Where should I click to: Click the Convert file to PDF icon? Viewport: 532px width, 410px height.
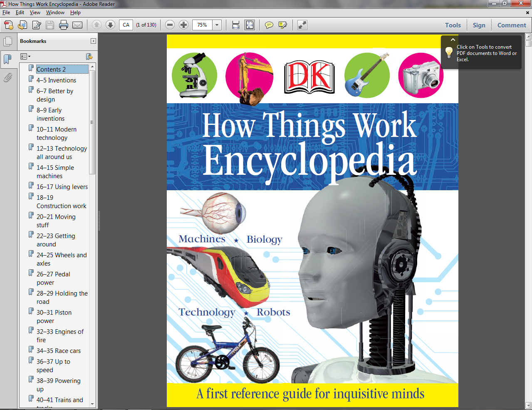[x=22, y=25]
